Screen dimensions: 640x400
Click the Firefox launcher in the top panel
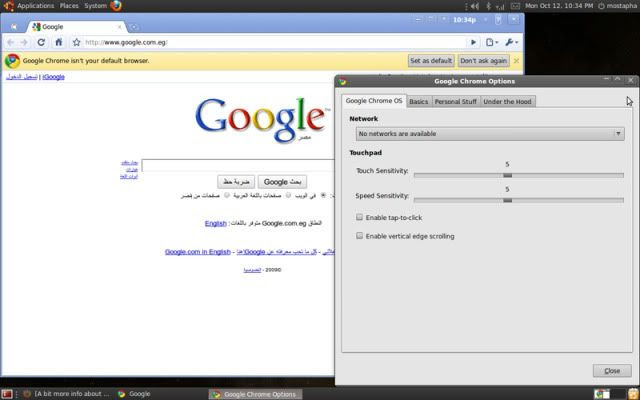tap(116, 6)
